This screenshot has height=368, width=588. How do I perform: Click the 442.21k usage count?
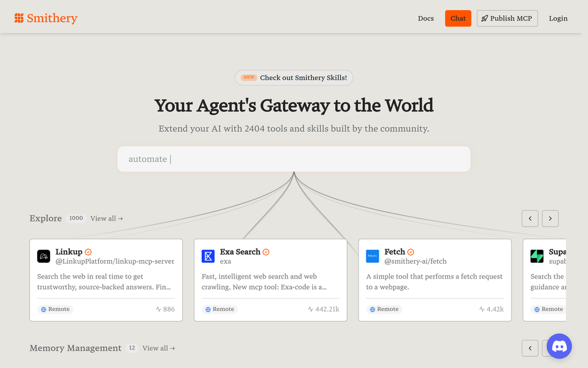click(x=323, y=309)
